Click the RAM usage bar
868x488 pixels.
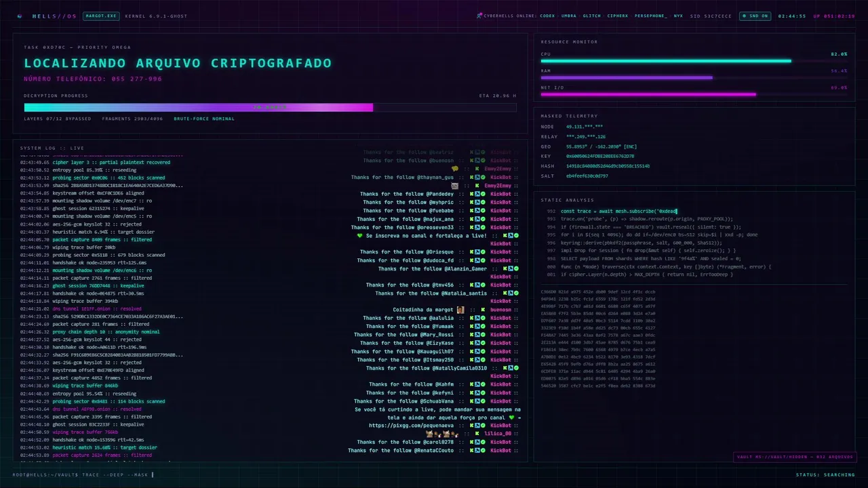click(694, 77)
